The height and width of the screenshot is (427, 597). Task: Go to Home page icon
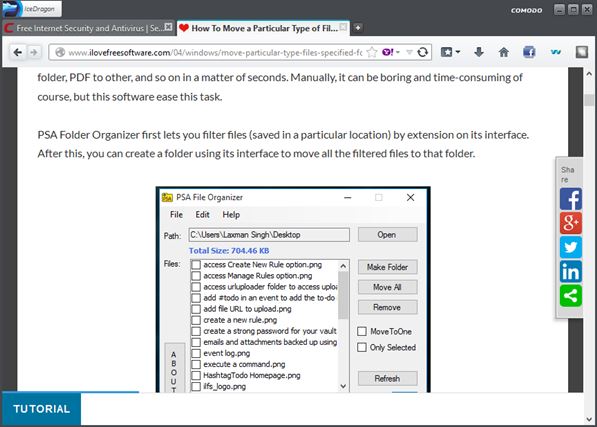[504, 52]
